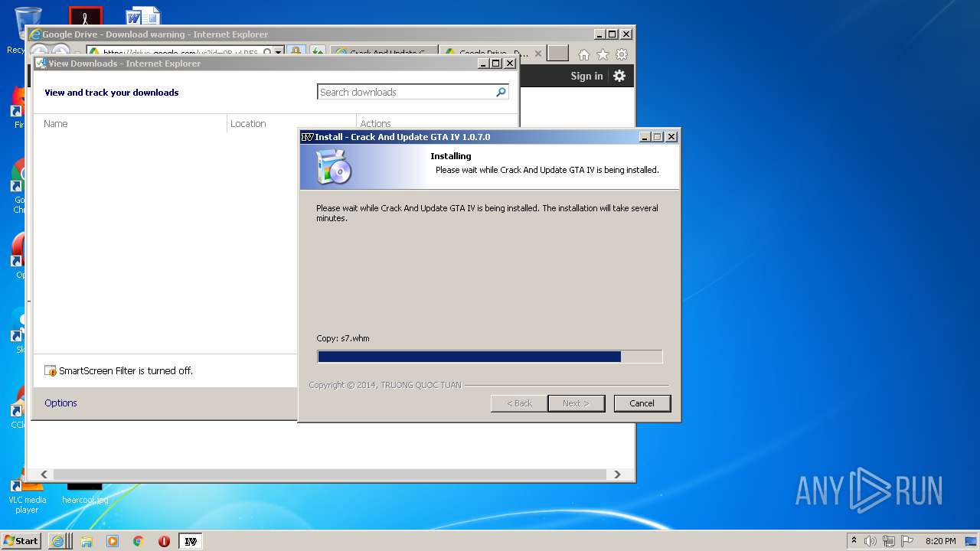
Task: Click the 'Copy: s7.whm' status text
Action: tap(343, 338)
